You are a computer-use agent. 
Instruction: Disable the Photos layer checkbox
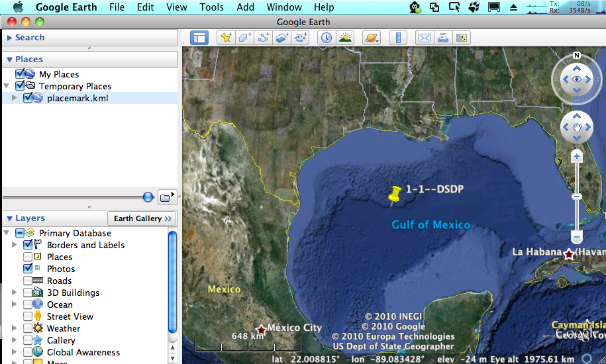pyautogui.click(x=28, y=268)
